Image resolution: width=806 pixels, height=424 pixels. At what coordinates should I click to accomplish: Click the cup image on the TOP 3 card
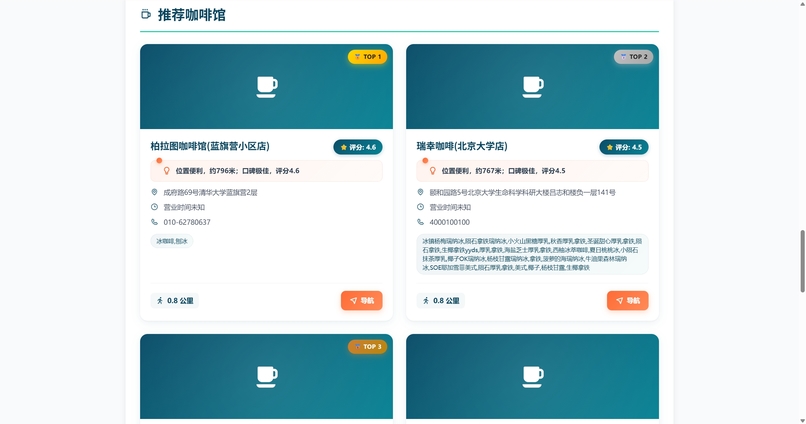coord(267,377)
